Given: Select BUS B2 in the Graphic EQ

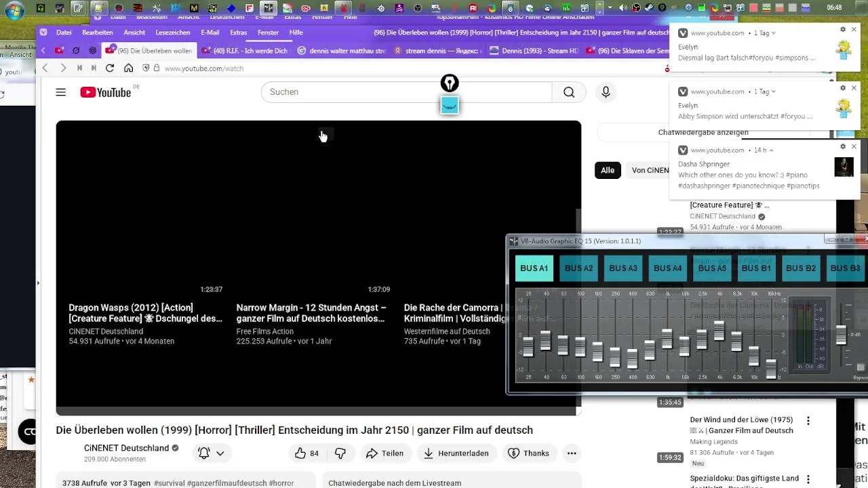Looking at the screenshot, I should pyautogui.click(x=801, y=268).
